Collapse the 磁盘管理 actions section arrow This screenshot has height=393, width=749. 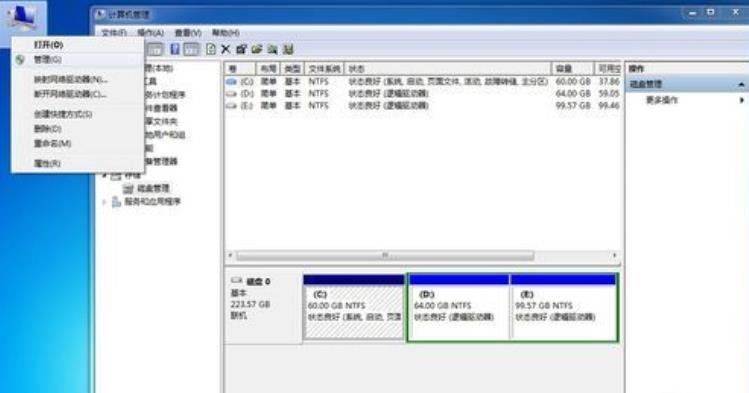741,85
